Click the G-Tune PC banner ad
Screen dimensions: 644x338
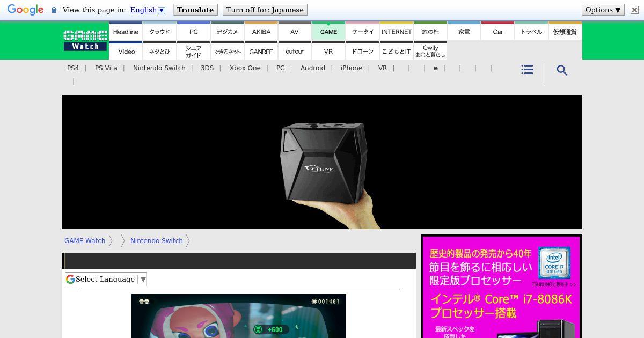[322, 162]
